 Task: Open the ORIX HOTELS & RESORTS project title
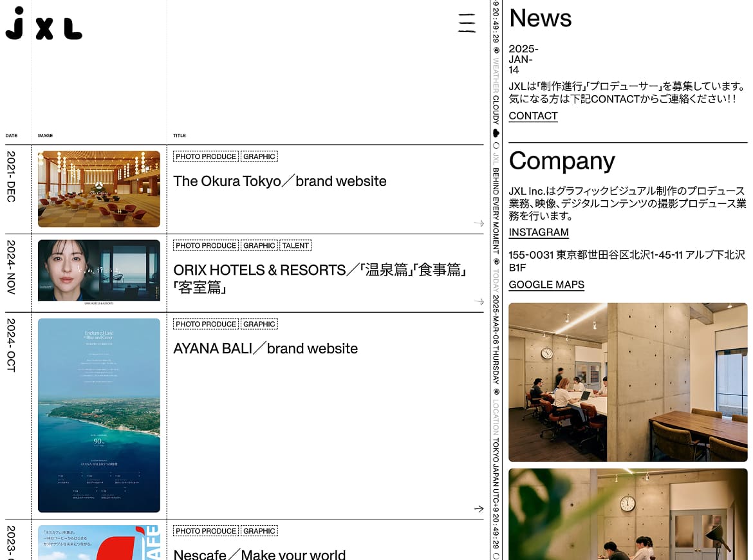click(320, 279)
